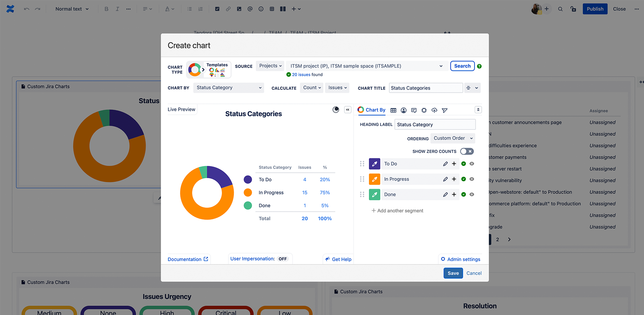Open the Documentation link
Viewport: 644px width, 315px height.
[x=188, y=259]
